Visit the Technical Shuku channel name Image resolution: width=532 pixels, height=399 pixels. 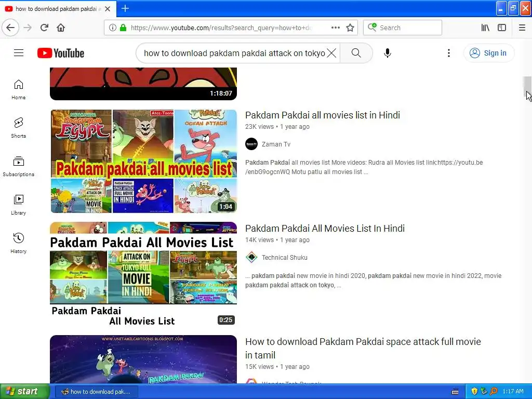pos(284,258)
